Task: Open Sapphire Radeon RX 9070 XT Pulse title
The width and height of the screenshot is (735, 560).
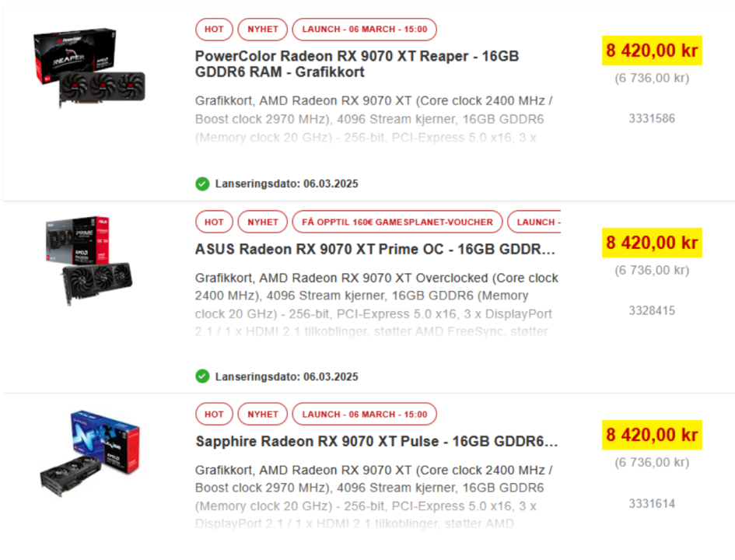Action: click(377, 442)
